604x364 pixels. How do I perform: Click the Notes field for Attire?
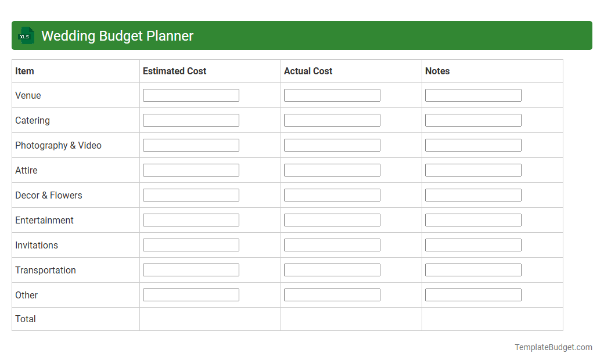[473, 170]
